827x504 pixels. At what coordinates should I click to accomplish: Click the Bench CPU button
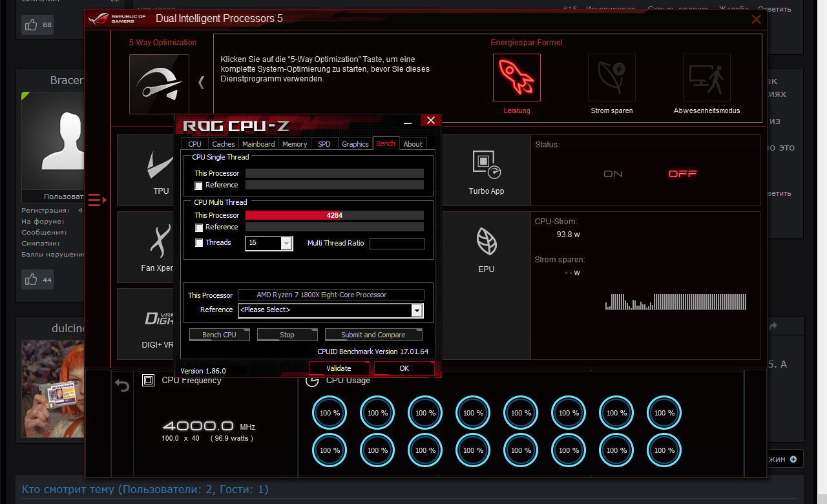220,335
